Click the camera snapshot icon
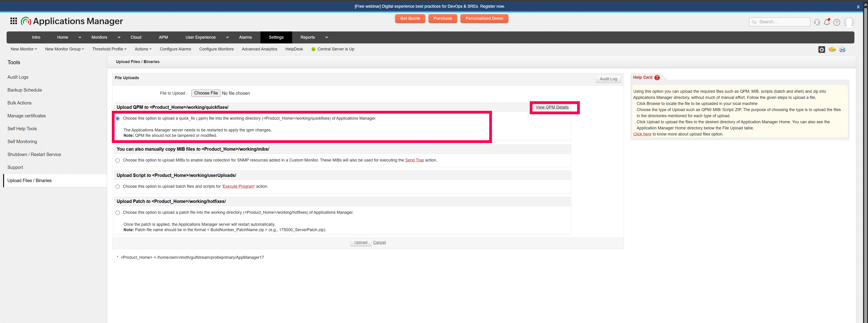 coord(822,50)
